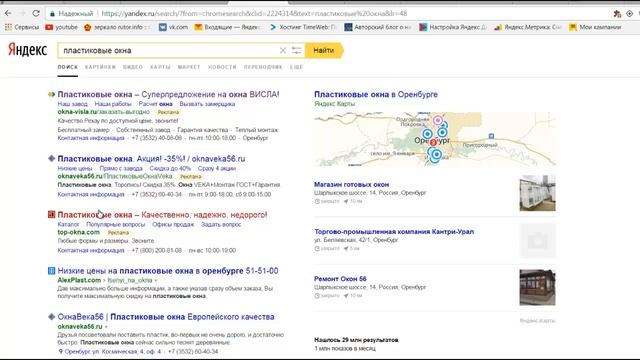This screenshot has height=360, width=640.
Task: Switch to the Переводчик tab
Action: pyautogui.click(x=263, y=67)
